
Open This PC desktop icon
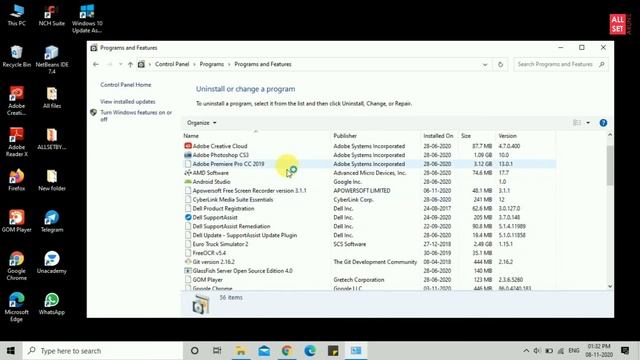tap(16, 15)
